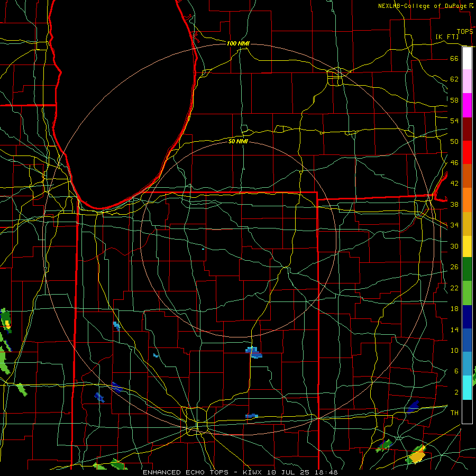Click the "66" legend scale value
Screen dimensions: 476x476
coord(454,58)
